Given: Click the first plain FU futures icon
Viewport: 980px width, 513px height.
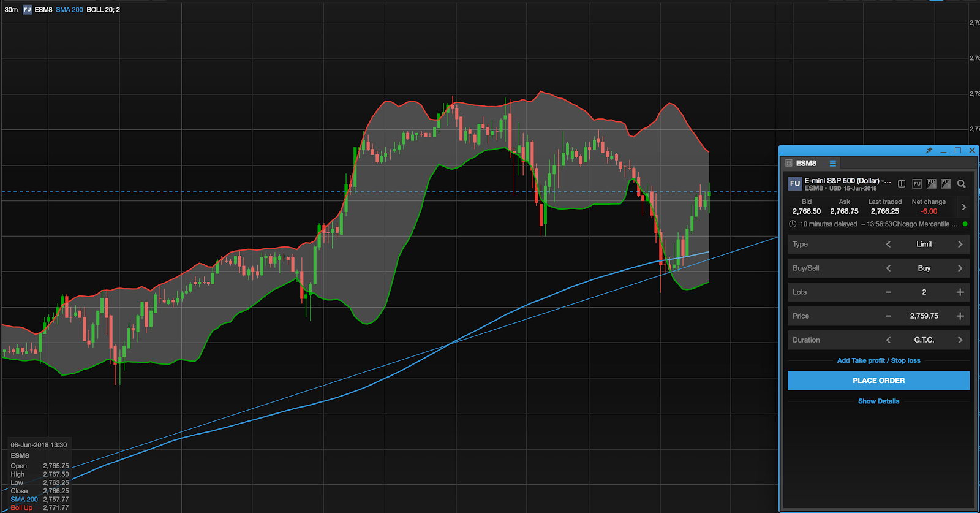Looking at the screenshot, I should tap(917, 184).
